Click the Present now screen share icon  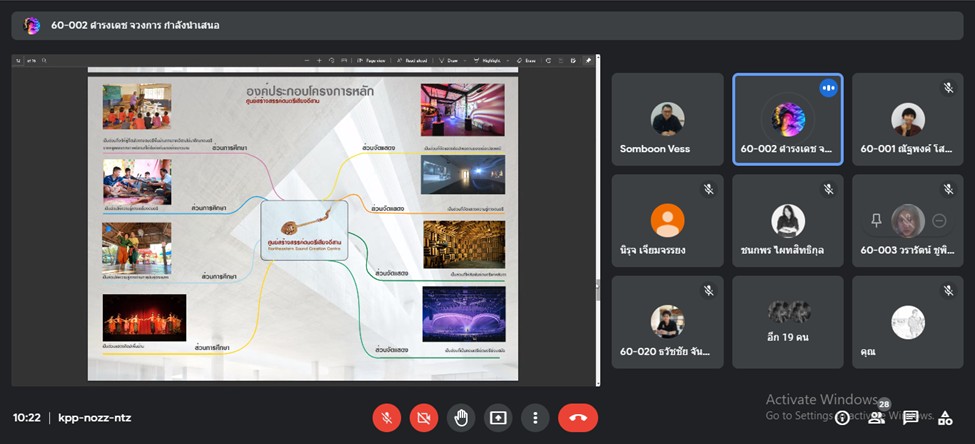click(498, 417)
